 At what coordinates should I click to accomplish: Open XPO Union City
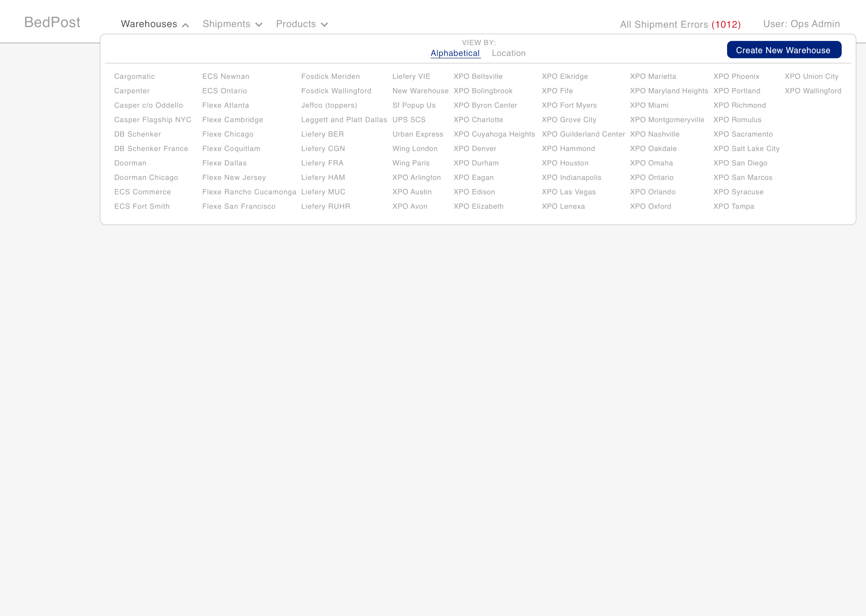coord(811,76)
